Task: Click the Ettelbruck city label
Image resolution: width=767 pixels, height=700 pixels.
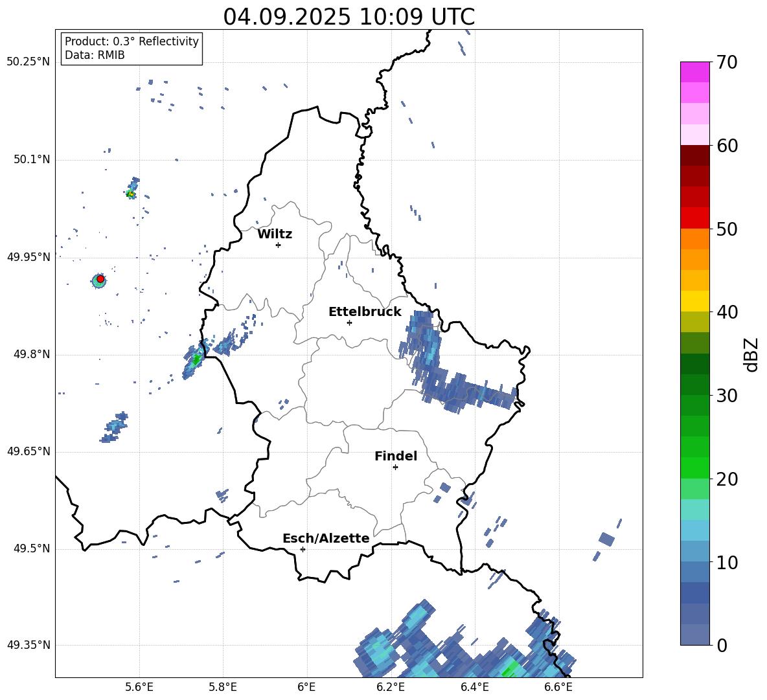Action: point(365,312)
